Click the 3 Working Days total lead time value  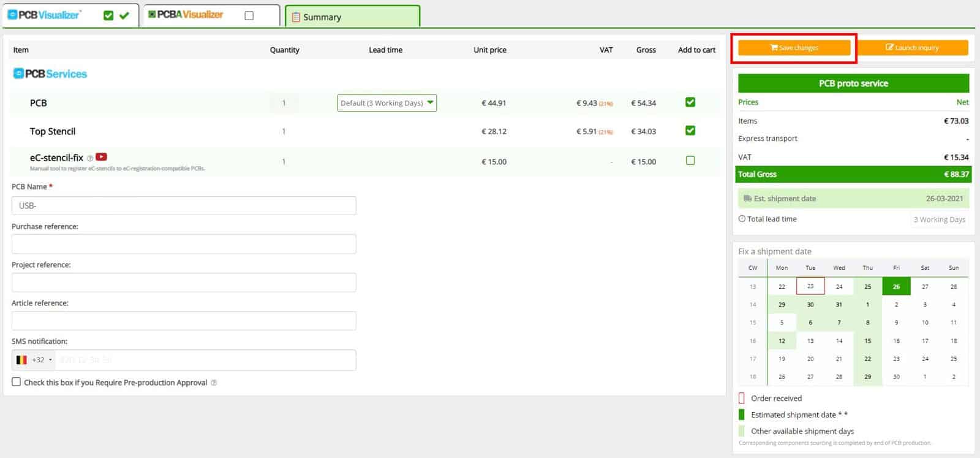click(940, 219)
